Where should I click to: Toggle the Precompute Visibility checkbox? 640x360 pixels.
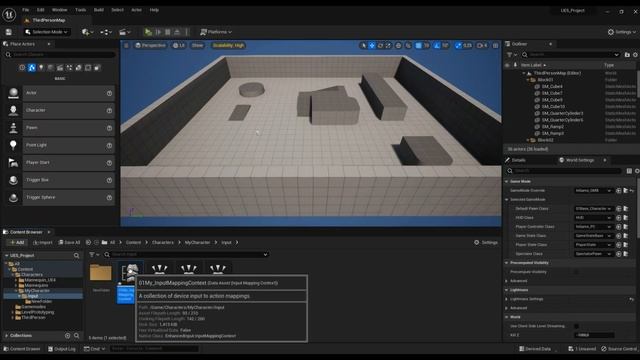tap(576, 272)
